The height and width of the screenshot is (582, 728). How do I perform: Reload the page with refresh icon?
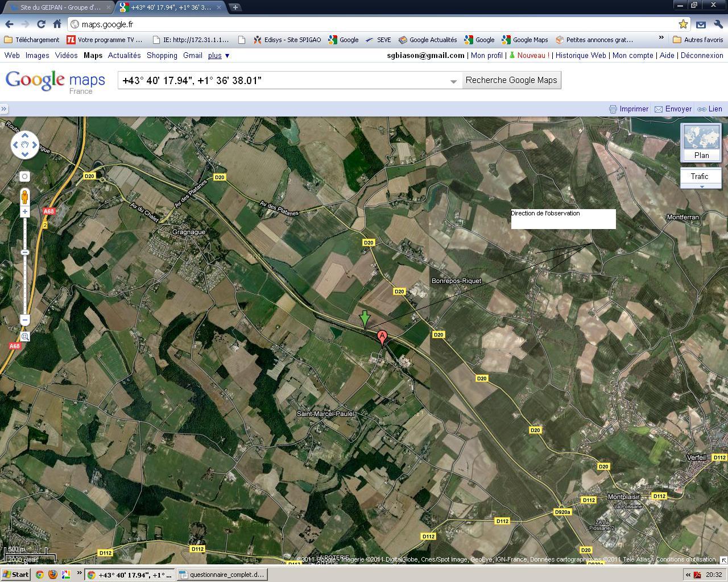click(41, 24)
